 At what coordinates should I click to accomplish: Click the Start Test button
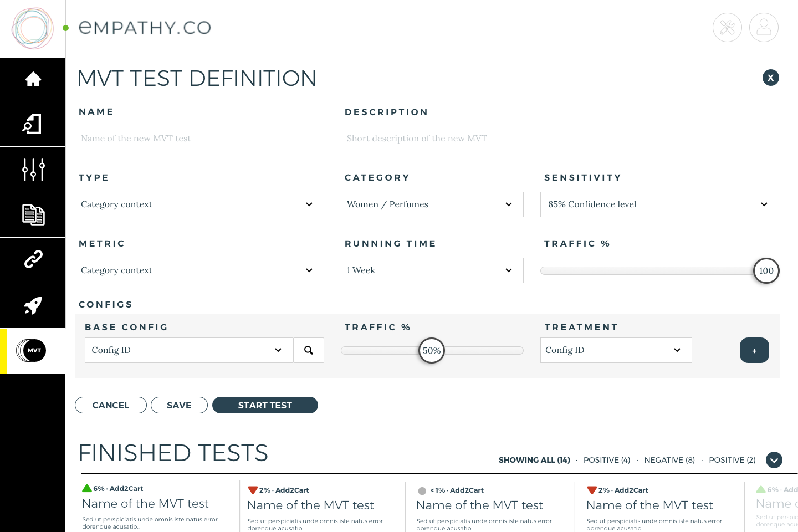(x=265, y=405)
